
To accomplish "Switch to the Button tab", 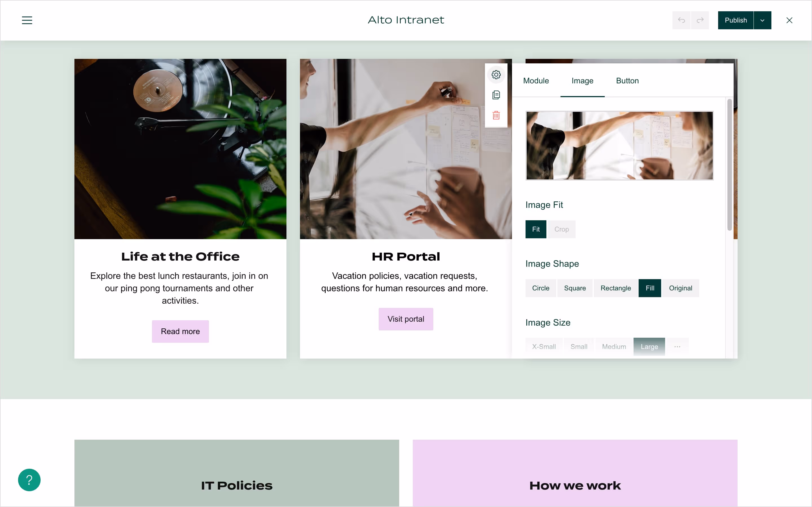I will coord(627,81).
